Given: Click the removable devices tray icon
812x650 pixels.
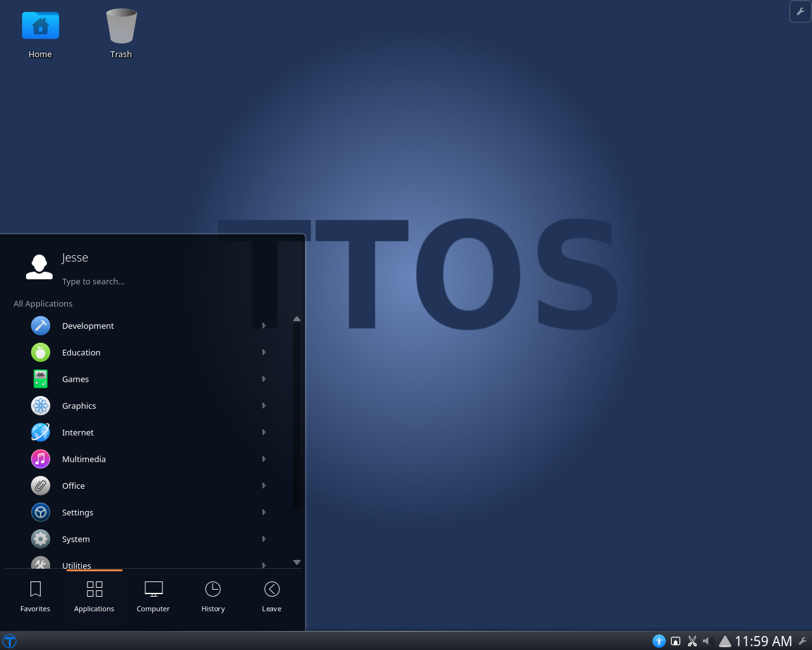Looking at the screenshot, I should click(x=676, y=641).
